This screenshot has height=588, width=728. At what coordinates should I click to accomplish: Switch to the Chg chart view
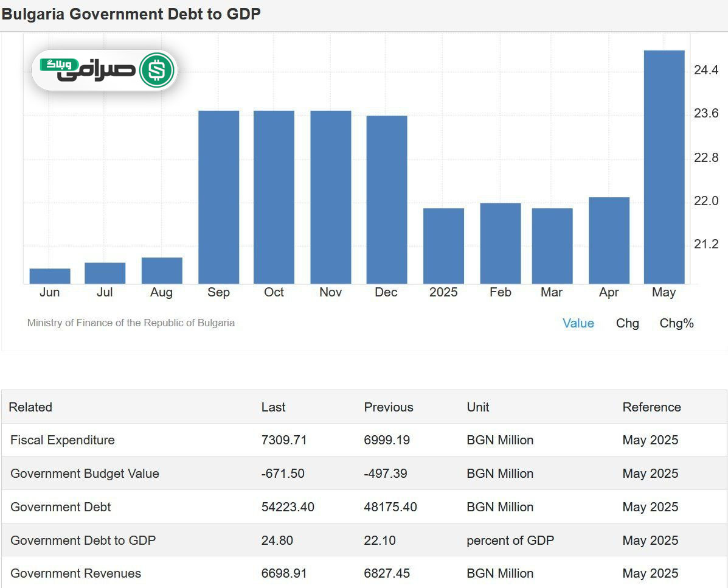627,323
